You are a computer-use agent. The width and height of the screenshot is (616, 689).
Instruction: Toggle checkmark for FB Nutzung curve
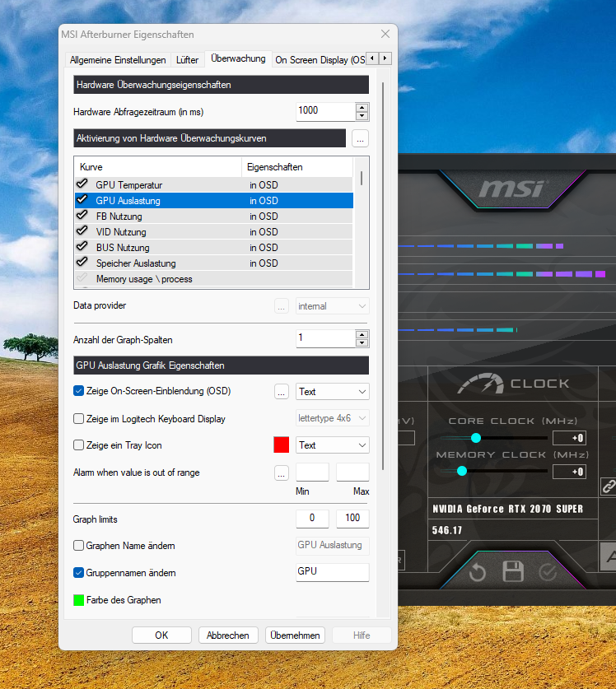tap(82, 215)
